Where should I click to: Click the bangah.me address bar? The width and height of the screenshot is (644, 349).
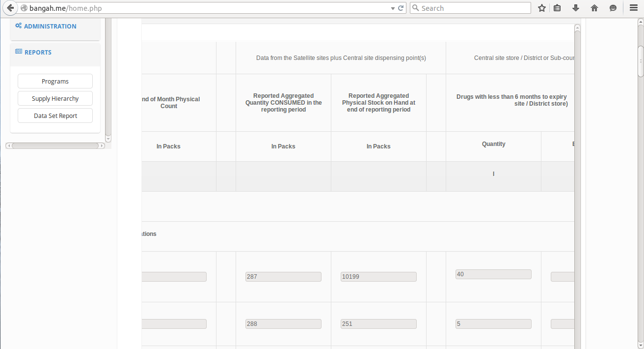coord(209,8)
